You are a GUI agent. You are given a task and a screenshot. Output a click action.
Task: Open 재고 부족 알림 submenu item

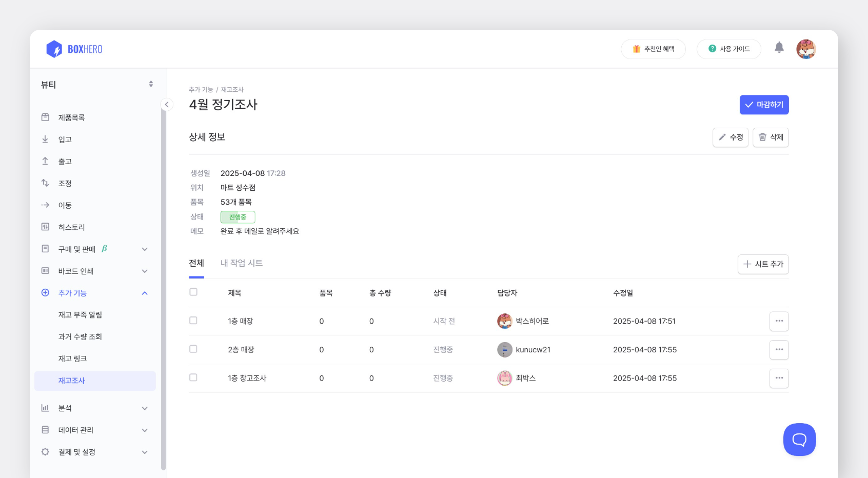click(x=80, y=315)
